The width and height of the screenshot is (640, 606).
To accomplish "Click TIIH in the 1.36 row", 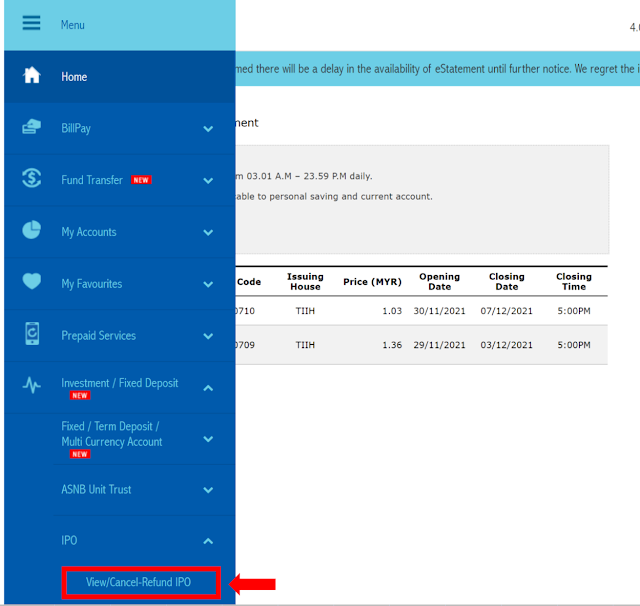I will (x=305, y=345).
